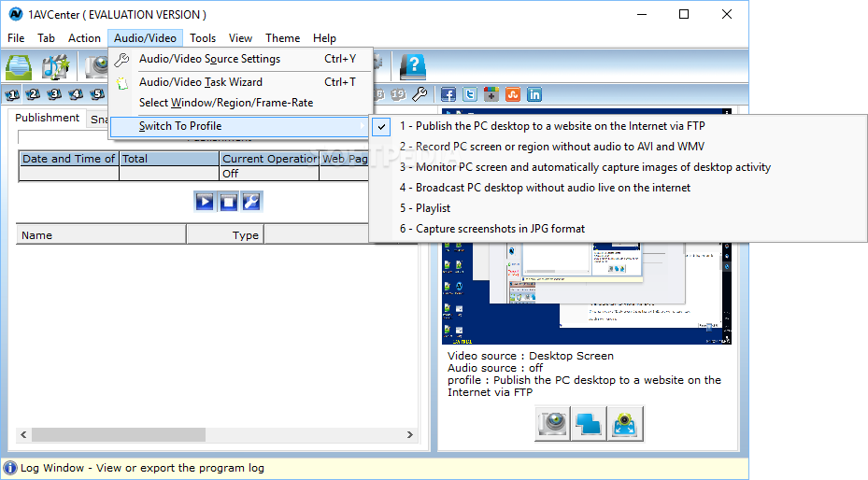The width and height of the screenshot is (868, 480).
Task: Switch to profile number 1 icon
Action: click(12, 94)
